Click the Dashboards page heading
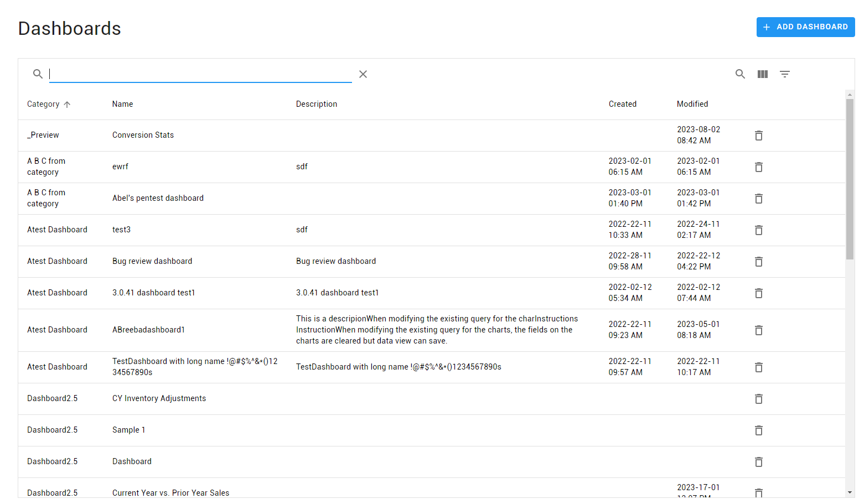 coord(69,28)
